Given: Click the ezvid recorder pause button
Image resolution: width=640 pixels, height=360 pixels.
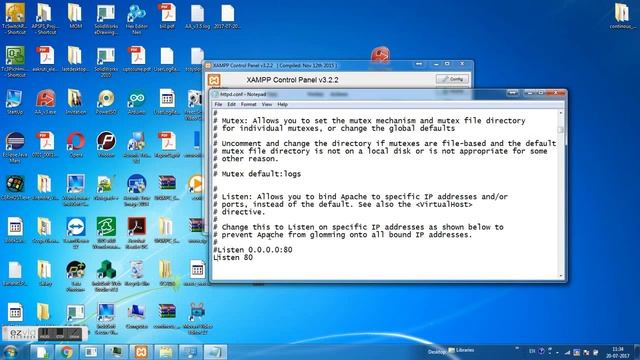Looking at the screenshot, I should [44, 334].
